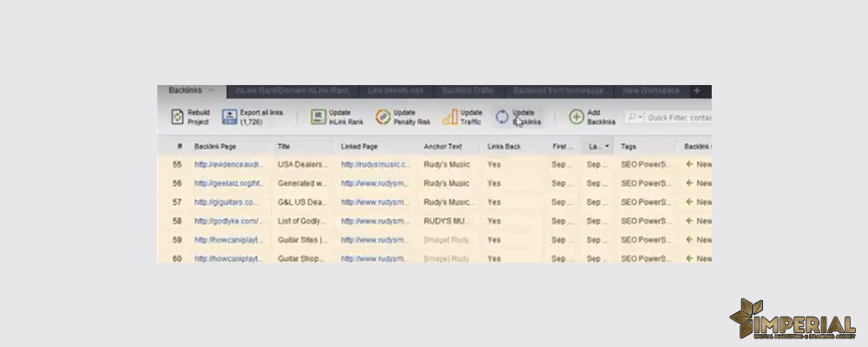Switch to the Link penalty risk tab
Viewport: 868px width, 347px height.
point(395,90)
